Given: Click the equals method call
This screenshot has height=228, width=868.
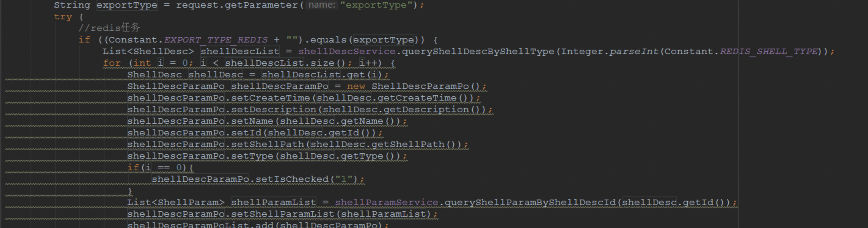Looking at the screenshot, I should pyautogui.click(x=328, y=40).
